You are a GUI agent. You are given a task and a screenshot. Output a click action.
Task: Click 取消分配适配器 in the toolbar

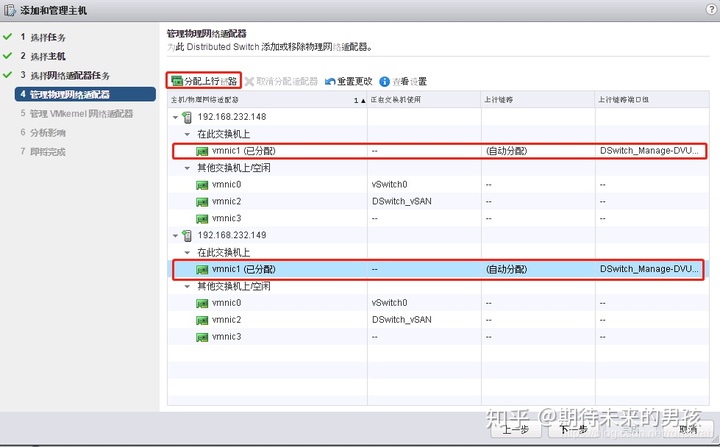point(281,81)
